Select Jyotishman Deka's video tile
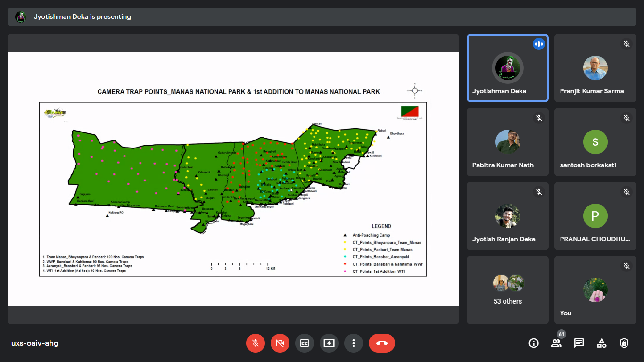 point(508,68)
